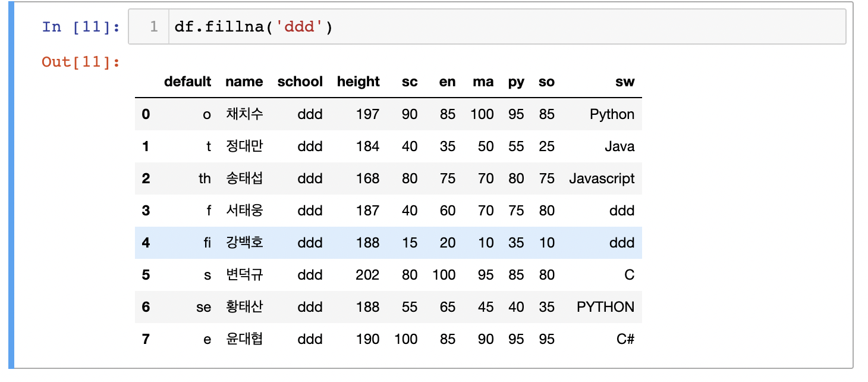Click the height value 197
The image size is (868, 382).
coord(368,114)
